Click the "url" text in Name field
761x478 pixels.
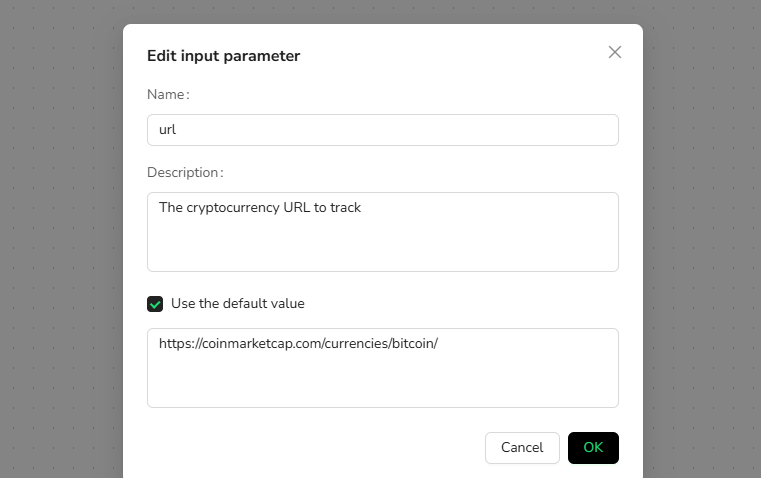pyautogui.click(x=168, y=130)
